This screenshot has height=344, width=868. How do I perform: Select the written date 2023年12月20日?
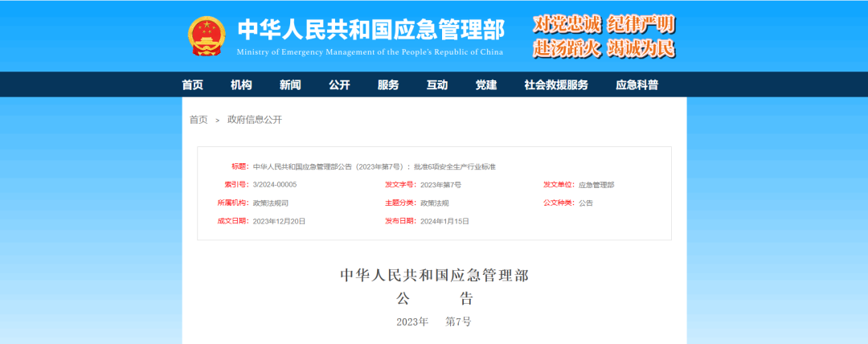279,221
